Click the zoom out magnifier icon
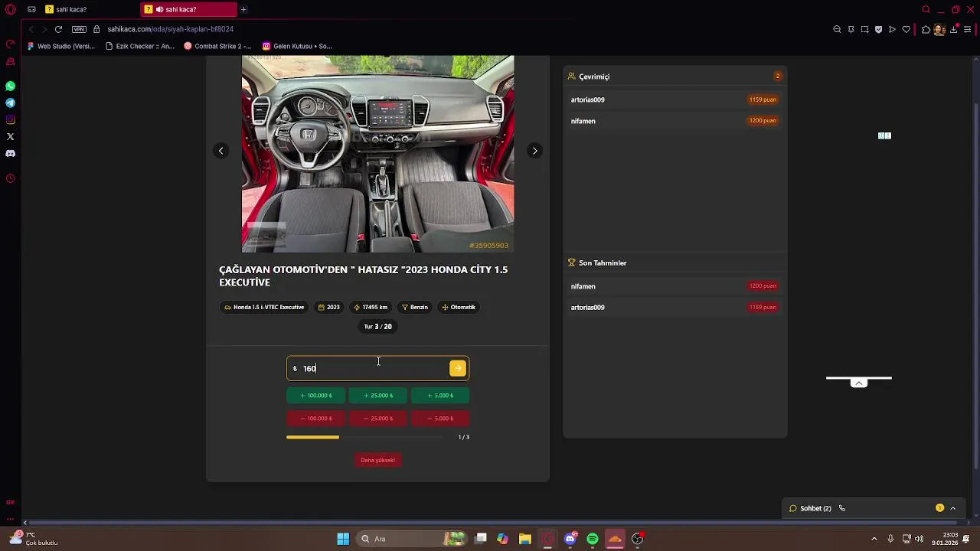This screenshot has height=551, width=980. coord(837,29)
